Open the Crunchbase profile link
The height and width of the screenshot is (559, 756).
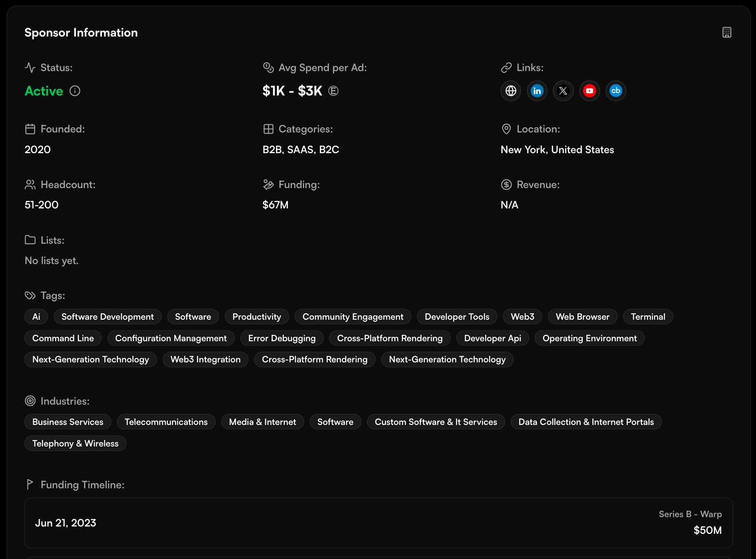point(616,91)
